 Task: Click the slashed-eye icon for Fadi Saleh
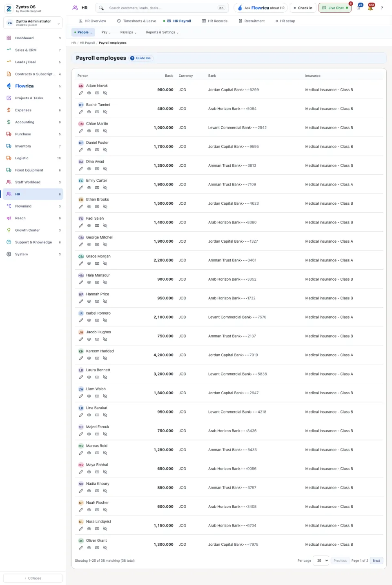105,226
